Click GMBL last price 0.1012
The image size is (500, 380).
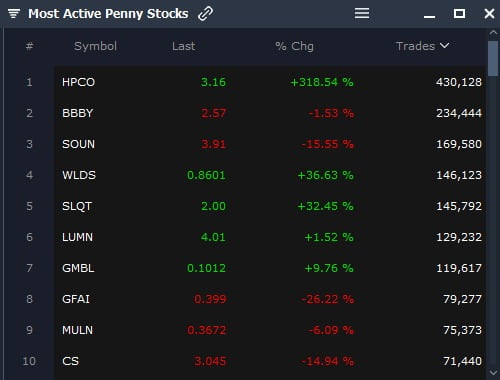pos(206,268)
